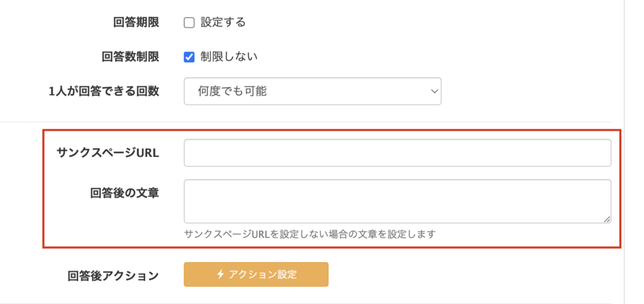The width and height of the screenshot is (644, 304).
Task: Click inside the 回答後の文章 textarea
Action: (397, 202)
